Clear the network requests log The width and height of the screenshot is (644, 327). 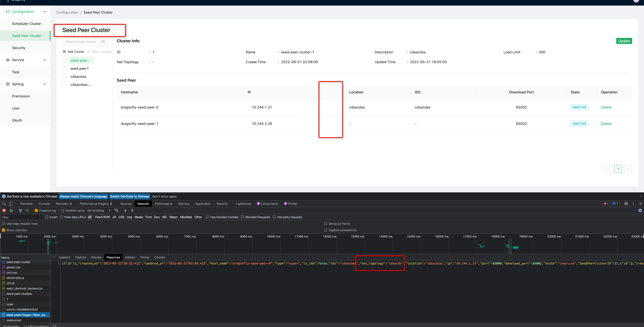pyautogui.click(x=11, y=210)
